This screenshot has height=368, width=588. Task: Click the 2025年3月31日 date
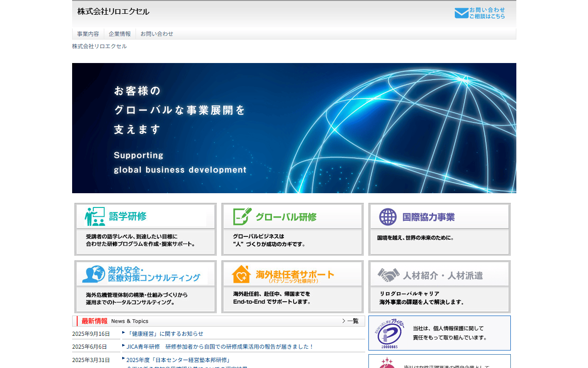click(x=91, y=360)
